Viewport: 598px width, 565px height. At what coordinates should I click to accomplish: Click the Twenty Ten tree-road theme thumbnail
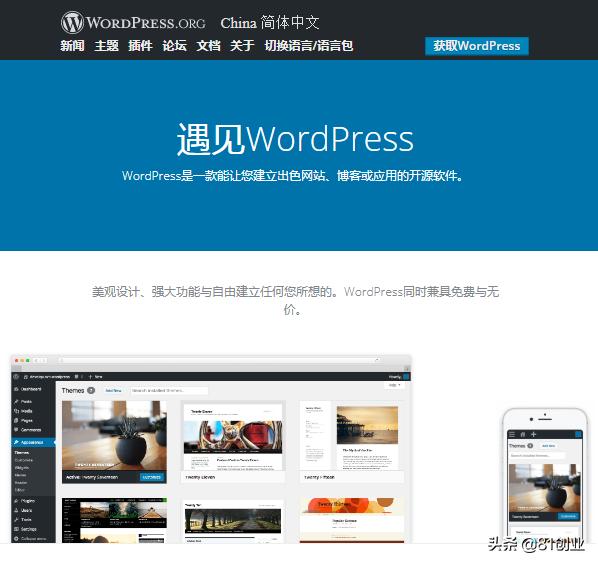coord(233,521)
